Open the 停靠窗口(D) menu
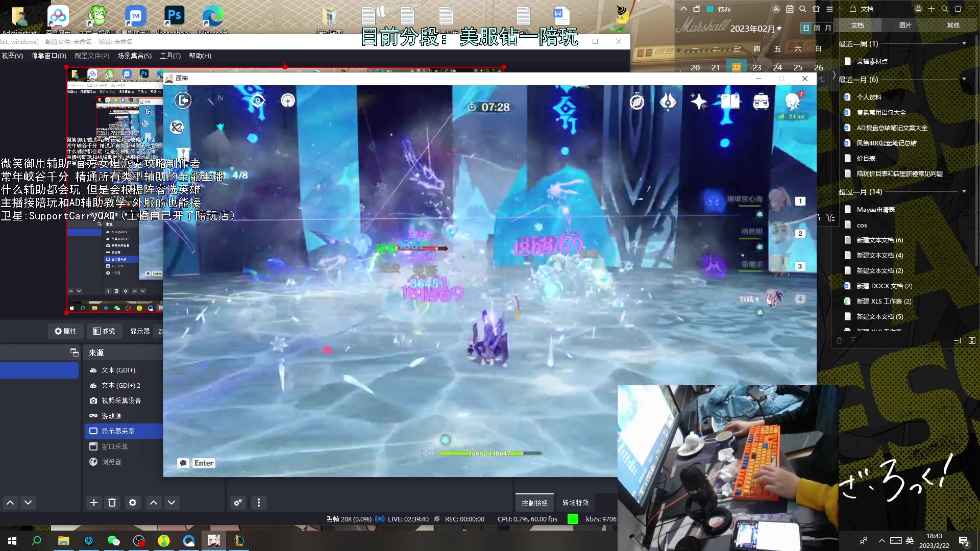 (49, 56)
